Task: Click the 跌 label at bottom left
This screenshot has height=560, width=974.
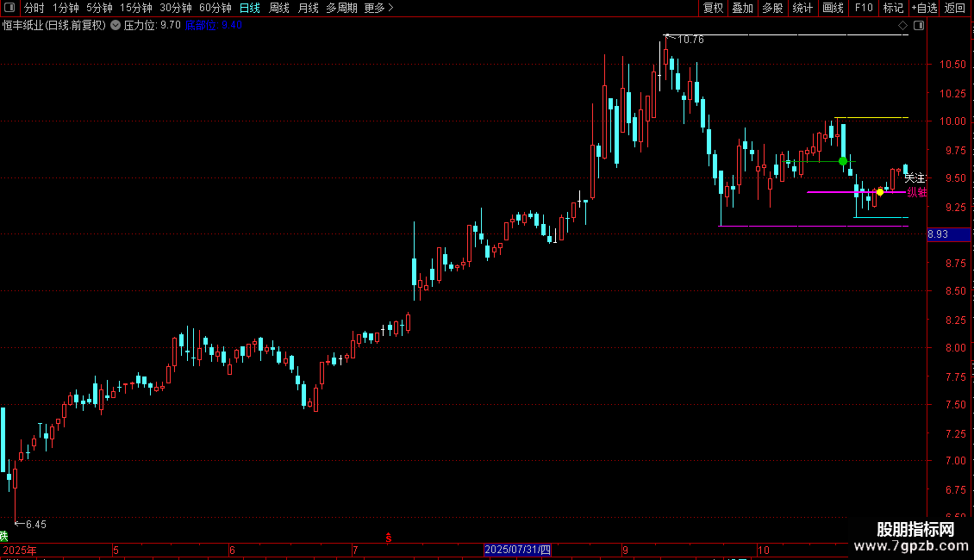Action: (3, 536)
